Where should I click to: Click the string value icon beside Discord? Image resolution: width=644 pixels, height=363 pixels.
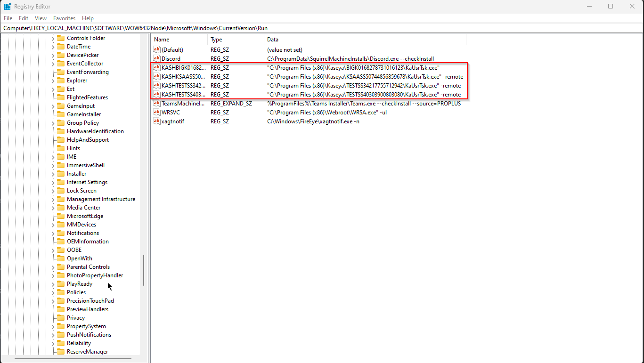pos(156,58)
